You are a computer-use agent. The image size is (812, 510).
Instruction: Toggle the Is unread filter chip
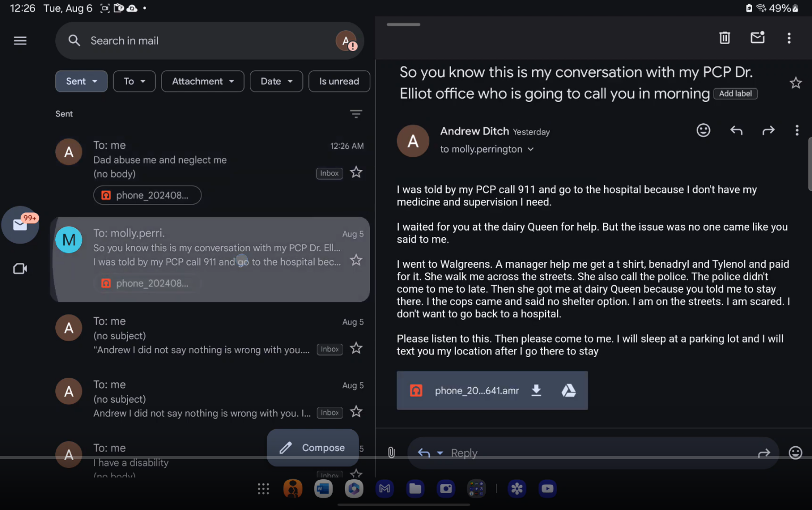coord(339,81)
